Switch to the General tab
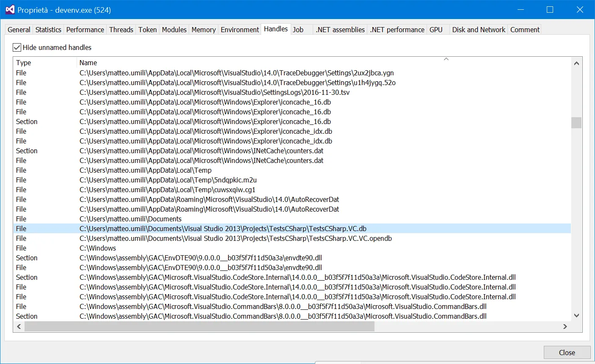Screen dimensions: 595x364 point(19,30)
